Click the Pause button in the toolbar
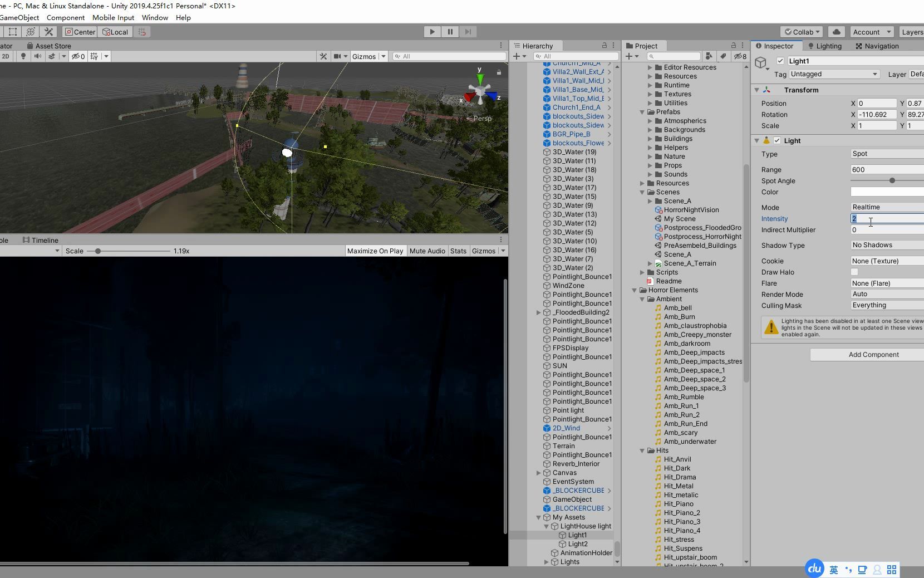This screenshot has width=924, height=578. point(450,32)
